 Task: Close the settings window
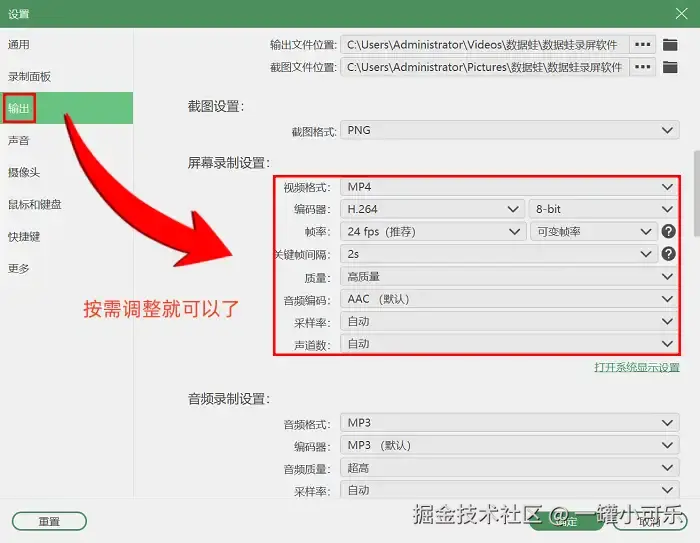point(681,14)
